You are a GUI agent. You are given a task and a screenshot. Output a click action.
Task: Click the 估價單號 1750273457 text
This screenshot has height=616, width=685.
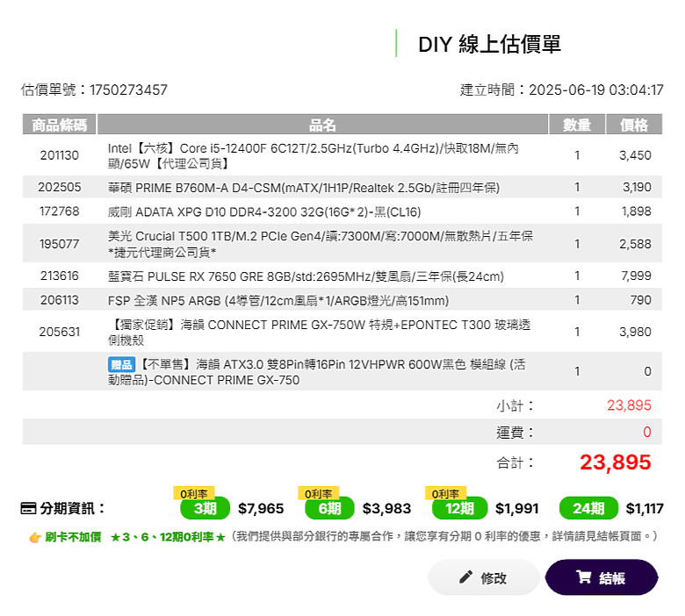coord(94,90)
